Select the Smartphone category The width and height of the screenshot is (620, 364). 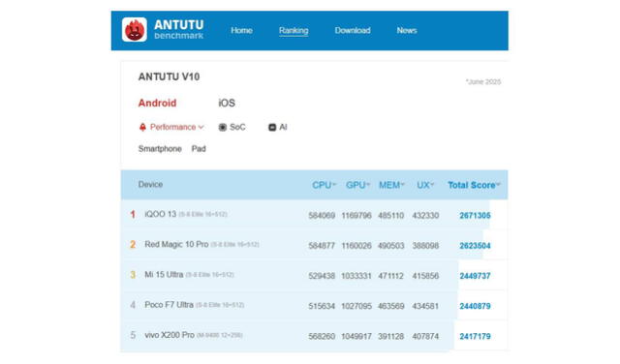pos(160,149)
